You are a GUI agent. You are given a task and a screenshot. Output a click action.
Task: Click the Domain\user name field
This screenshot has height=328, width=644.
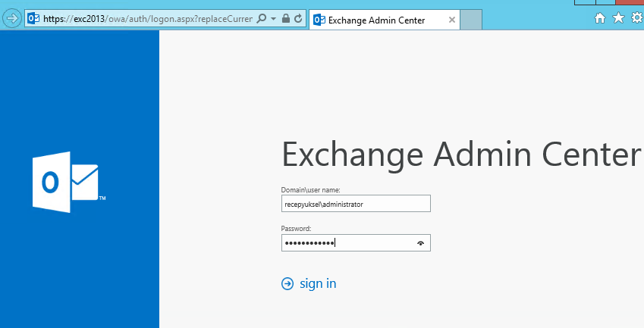(356, 204)
